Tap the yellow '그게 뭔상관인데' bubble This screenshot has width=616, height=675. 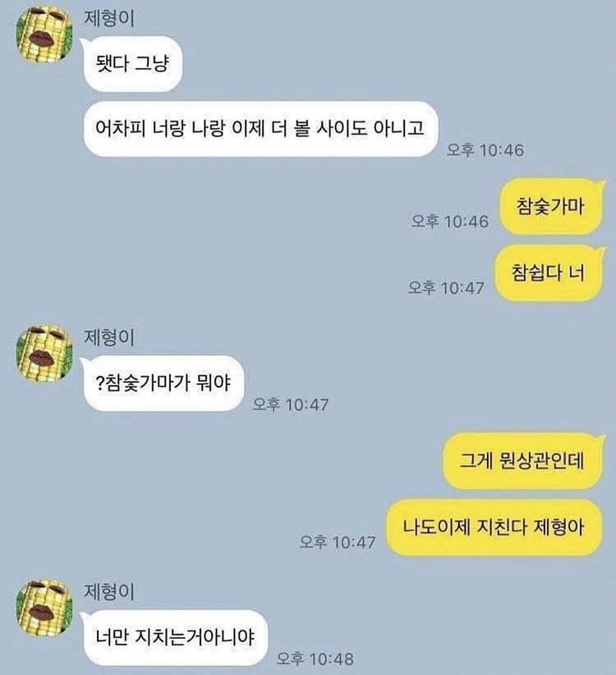(x=522, y=461)
